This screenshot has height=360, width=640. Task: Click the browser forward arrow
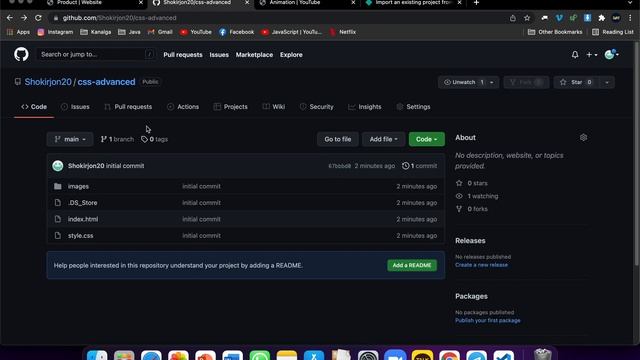tap(24, 18)
